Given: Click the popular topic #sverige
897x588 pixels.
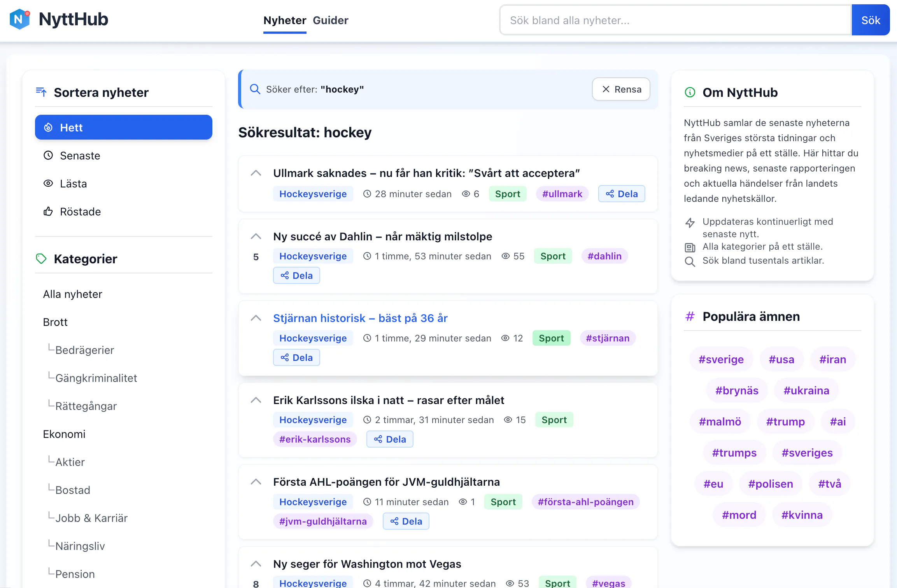Looking at the screenshot, I should [721, 359].
